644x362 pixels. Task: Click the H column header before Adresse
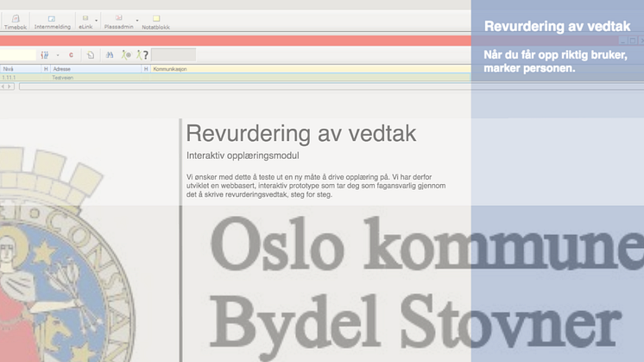pos(46,69)
